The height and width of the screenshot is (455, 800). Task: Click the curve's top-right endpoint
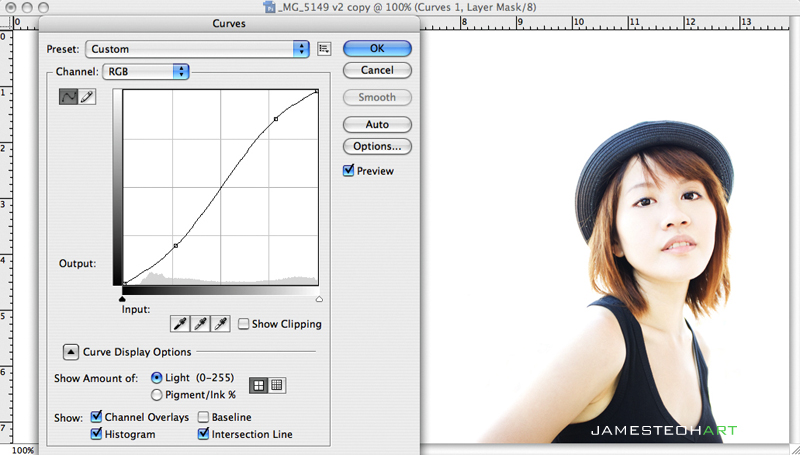coord(317,91)
